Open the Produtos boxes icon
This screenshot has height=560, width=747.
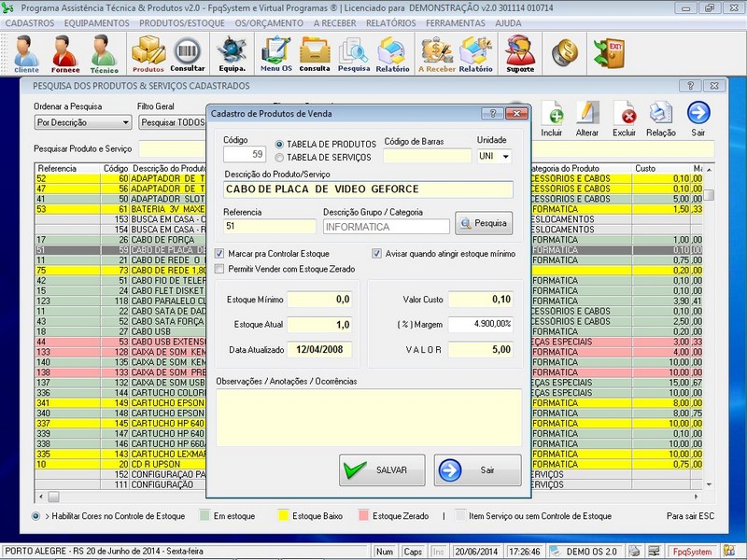pyautogui.click(x=148, y=54)
